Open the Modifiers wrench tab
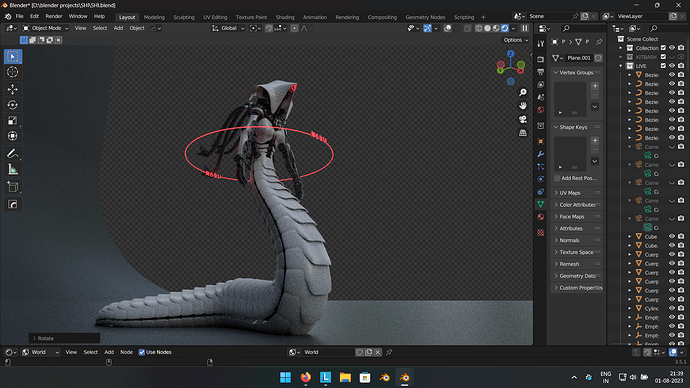Image resolution: width=690 pixels, height=388 pixels. click(x=540, y=154)
